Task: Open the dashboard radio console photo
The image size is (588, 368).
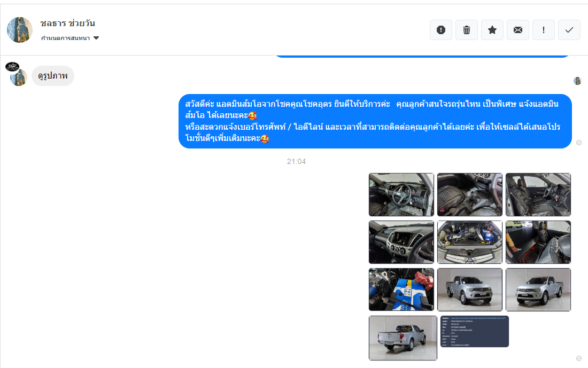Action: click(x=401, y=242)
